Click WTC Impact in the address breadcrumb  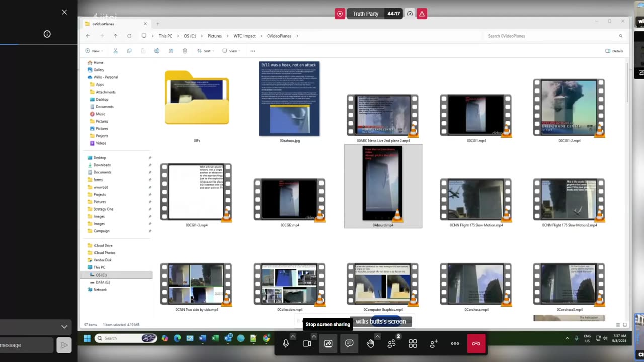(245, 36)
